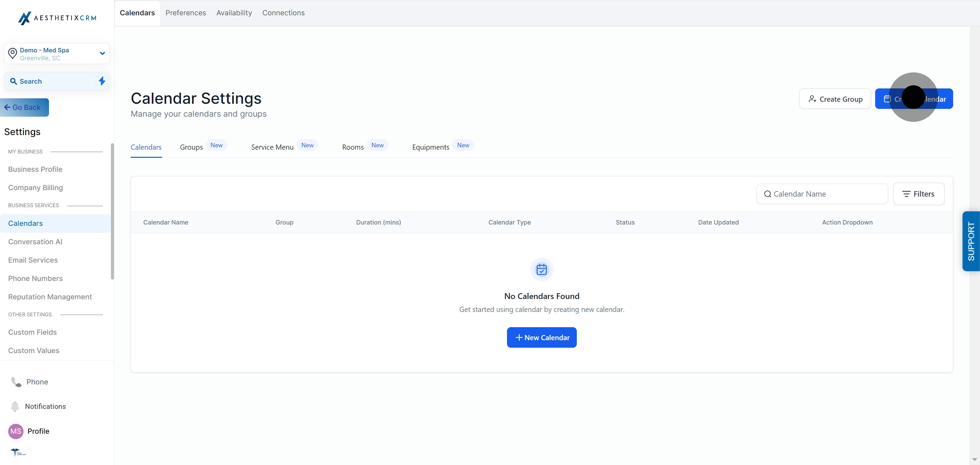
Task: Click the AesthetixCRM logo
Action: point(57,18)
